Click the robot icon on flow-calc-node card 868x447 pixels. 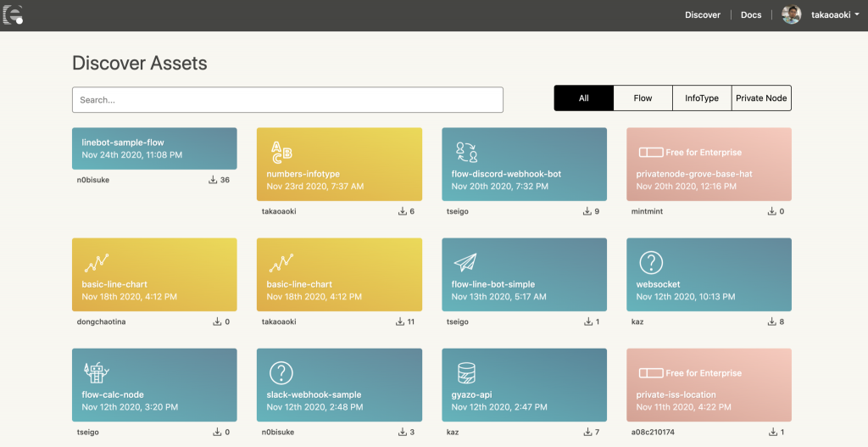pyautogui.click(x=96, y=372)
